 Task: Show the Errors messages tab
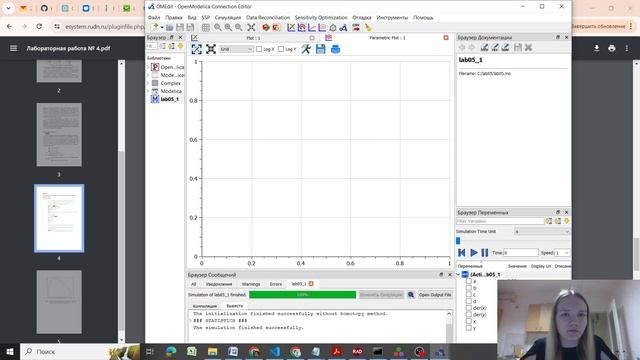tap(276, 284)
